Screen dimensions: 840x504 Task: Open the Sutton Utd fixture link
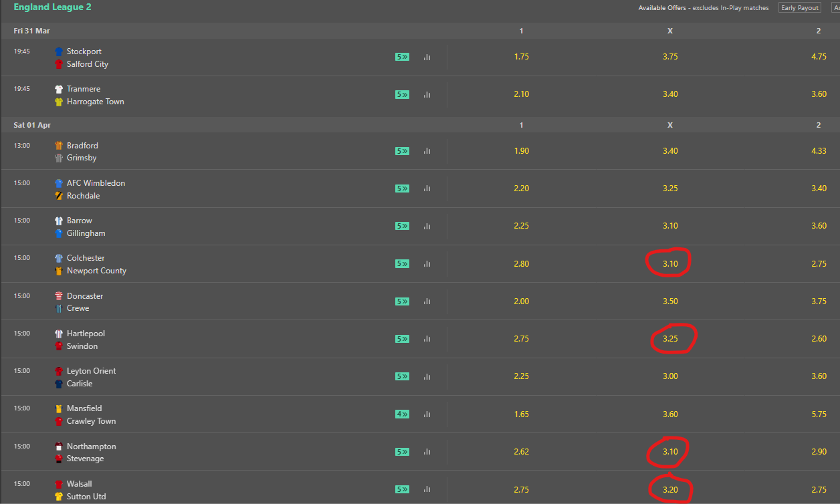(86, 497)
